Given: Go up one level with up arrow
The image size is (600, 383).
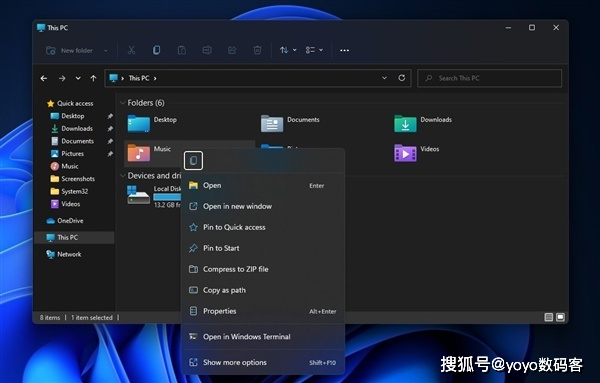Looking at the screenshot, I should coord(93,78).
